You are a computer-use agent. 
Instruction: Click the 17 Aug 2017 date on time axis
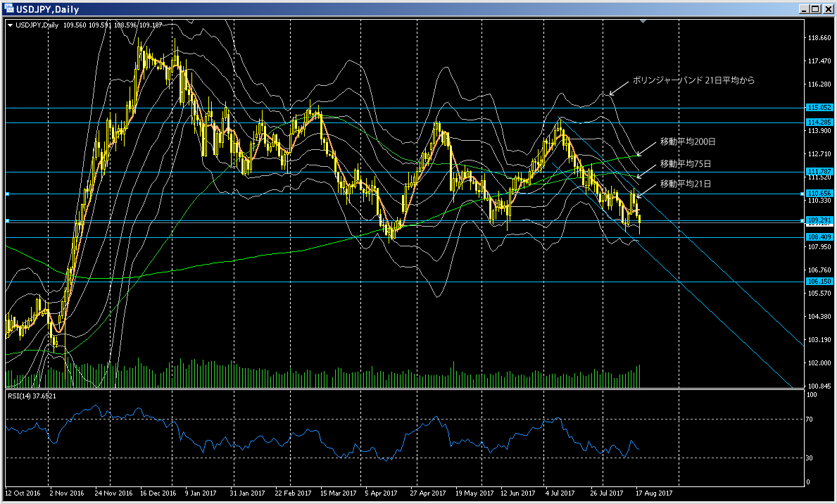pos(655,493)
